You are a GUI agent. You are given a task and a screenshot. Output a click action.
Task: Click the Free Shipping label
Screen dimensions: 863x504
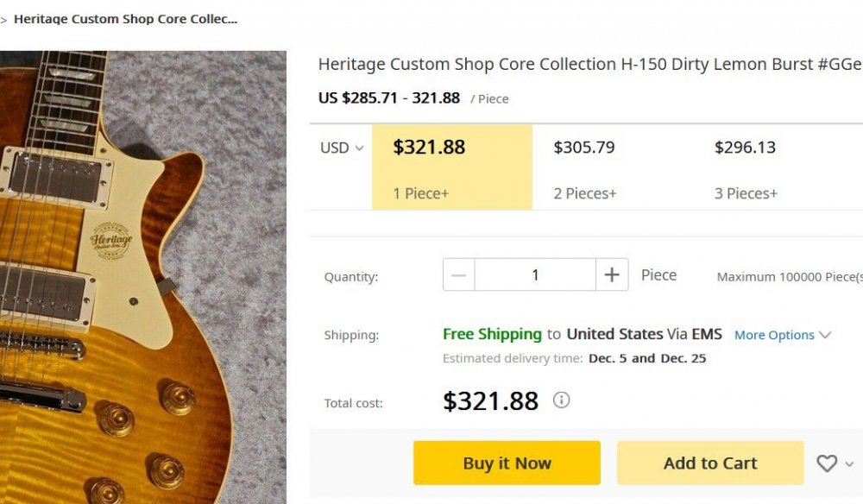click(x=492, y=334)
